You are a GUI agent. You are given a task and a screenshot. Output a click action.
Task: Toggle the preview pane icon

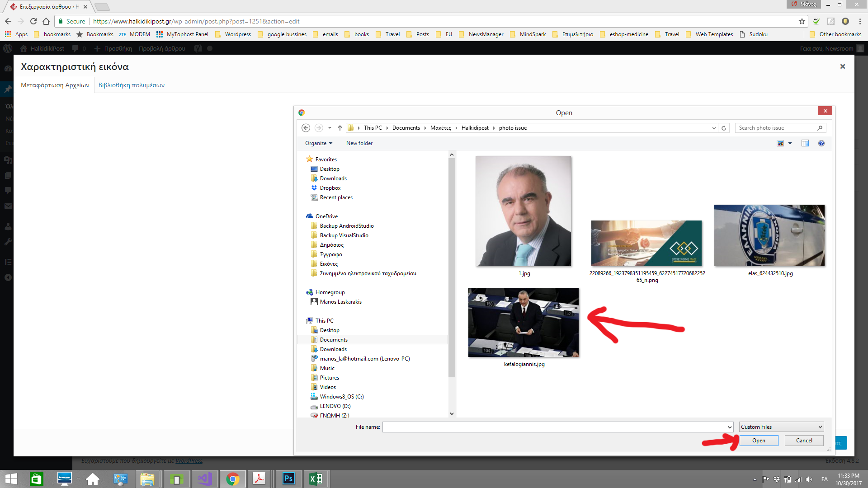[x=805, y=143]
